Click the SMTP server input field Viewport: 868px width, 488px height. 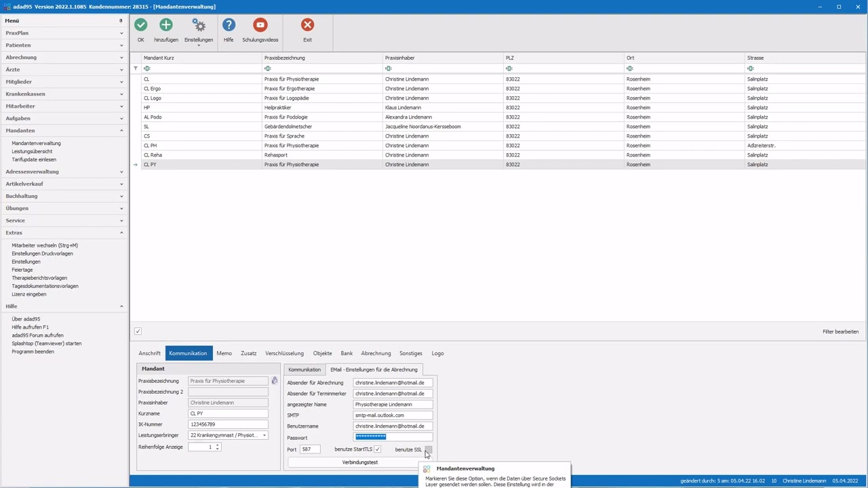tap(393, 415)
